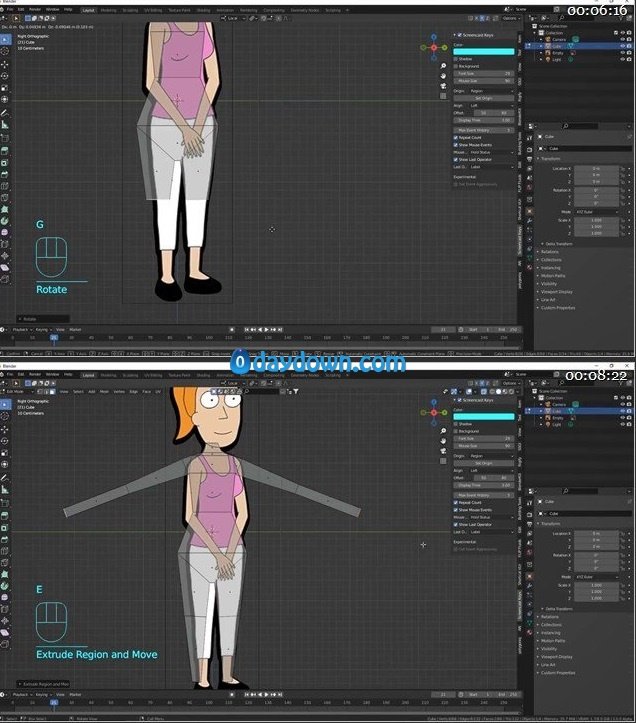Open the rotation Mode XYZ Euler dropdown

click(595, 212)
